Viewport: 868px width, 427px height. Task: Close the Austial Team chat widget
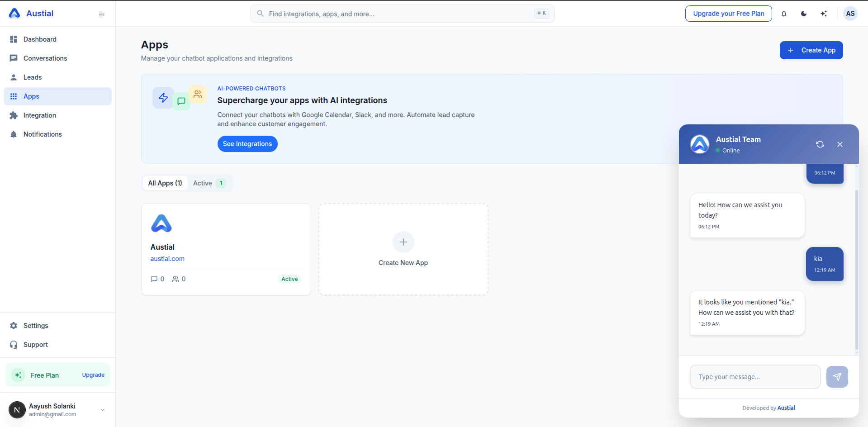click(840, 144)
